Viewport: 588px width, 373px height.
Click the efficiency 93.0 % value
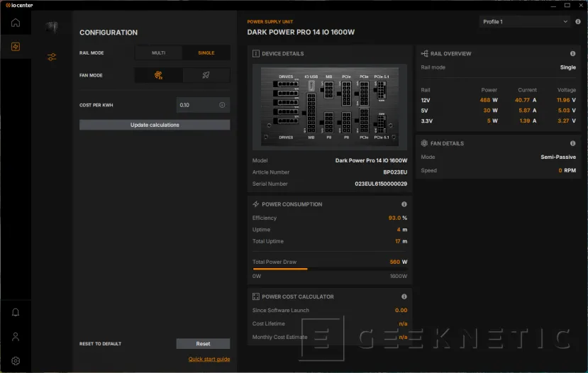coord(397,218)
